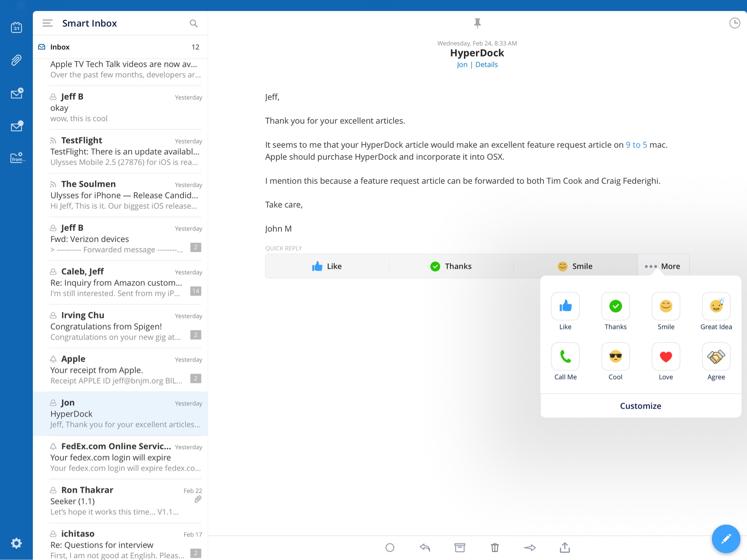Open the calendar icon in sidebar

tap(16, 27)
